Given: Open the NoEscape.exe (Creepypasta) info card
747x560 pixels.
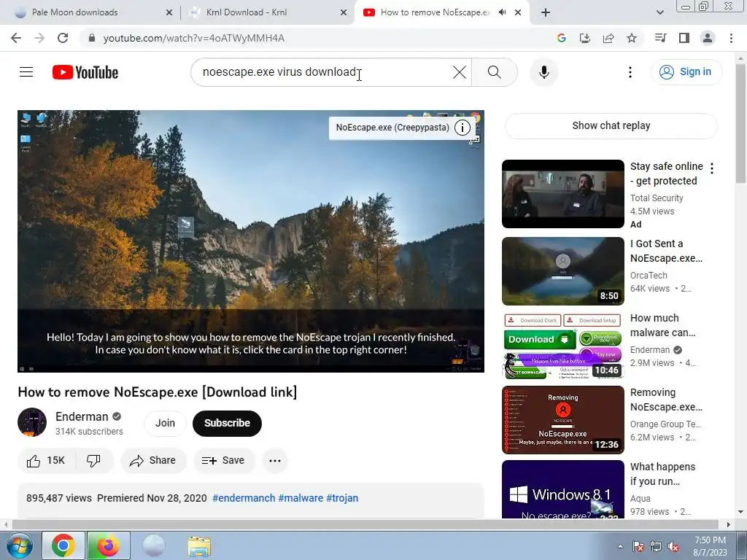Looking at the screenshot, I should pyautogui.click(x=403, y=128).
